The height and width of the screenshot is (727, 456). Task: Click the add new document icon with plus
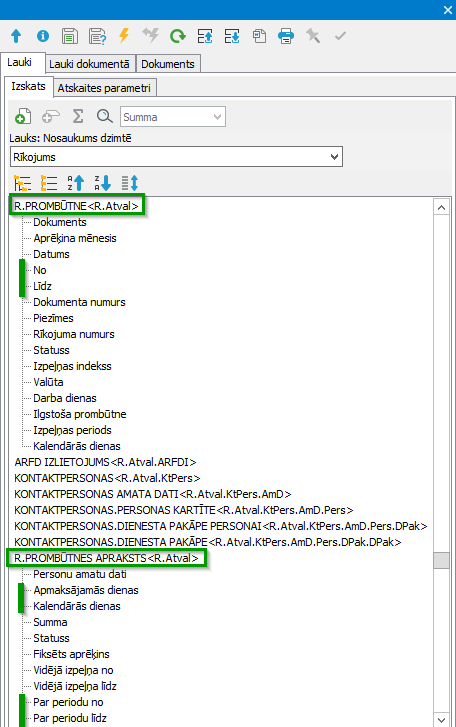pyautogui.click(x=23, y=116)
